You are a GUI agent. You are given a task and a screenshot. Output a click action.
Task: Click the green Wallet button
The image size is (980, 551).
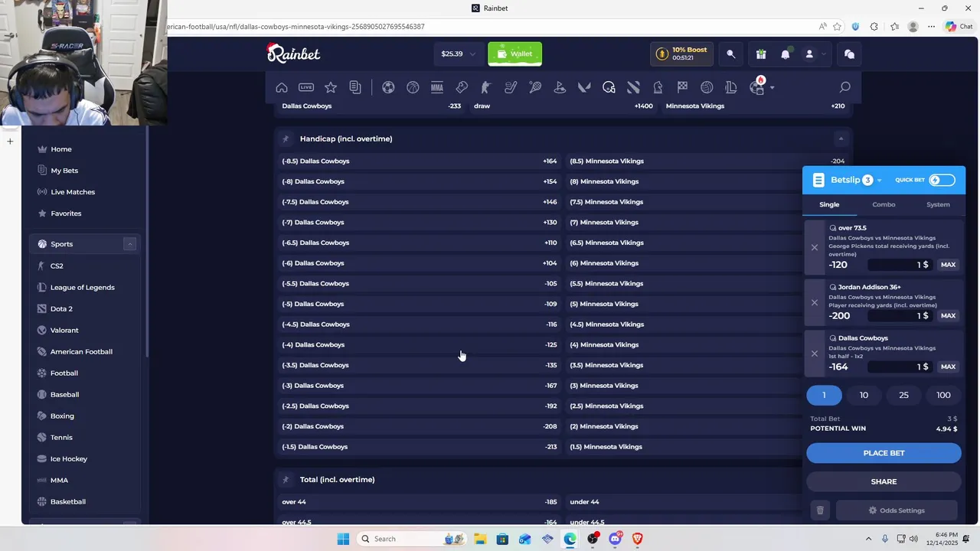[x=514, y=54]
